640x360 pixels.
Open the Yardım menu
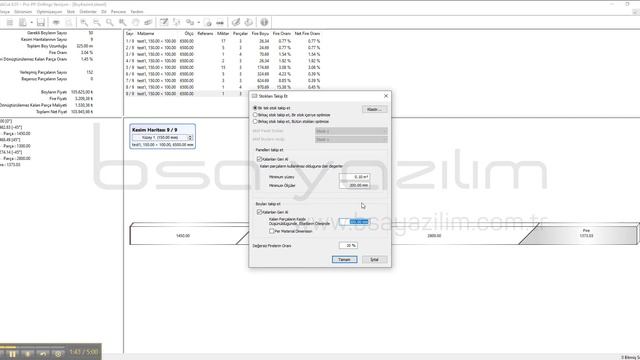(x=137, y=12)
